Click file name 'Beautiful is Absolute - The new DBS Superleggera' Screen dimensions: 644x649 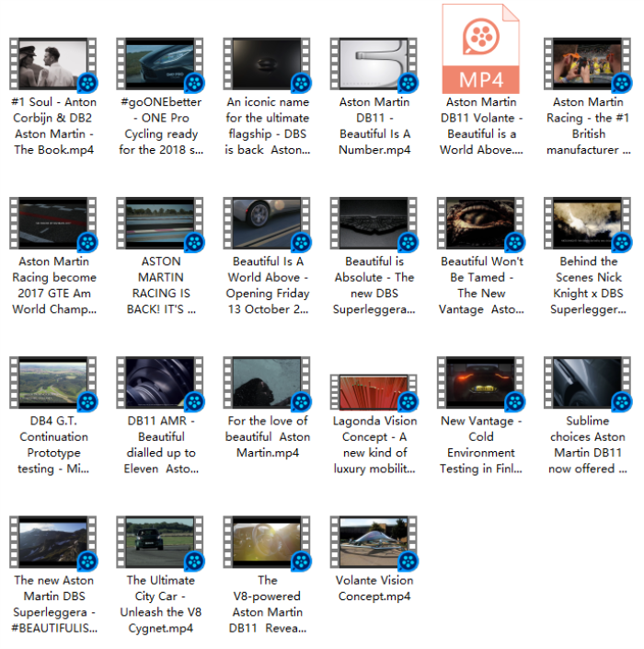click(374, 285)
